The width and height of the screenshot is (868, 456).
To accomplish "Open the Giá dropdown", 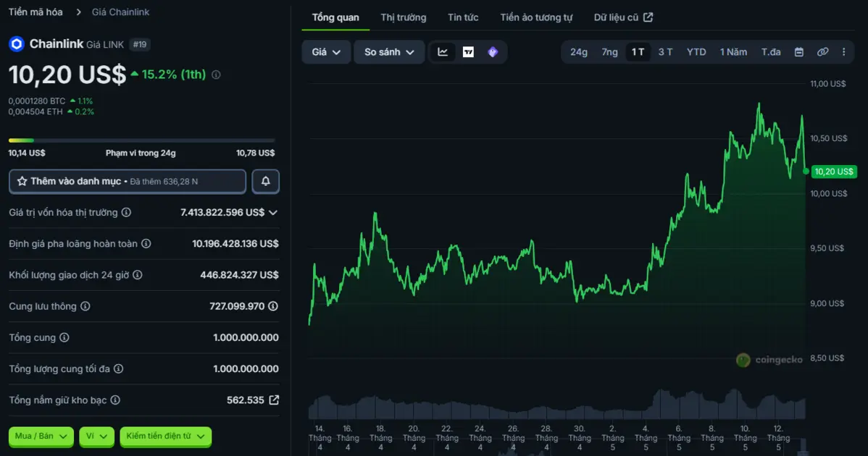I will click(x=326, y=52).
